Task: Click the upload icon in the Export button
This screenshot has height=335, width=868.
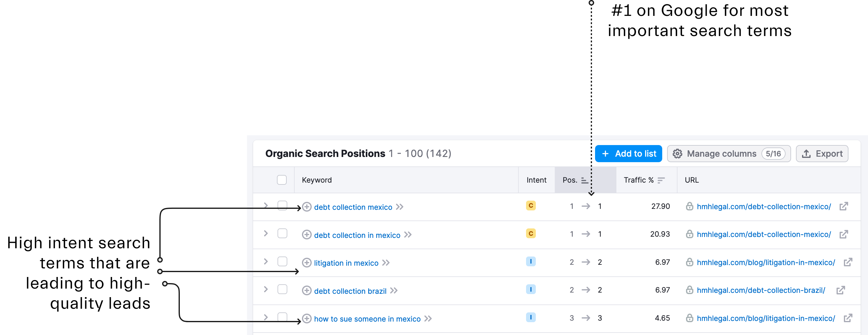Action: click(x=807, y=153)
